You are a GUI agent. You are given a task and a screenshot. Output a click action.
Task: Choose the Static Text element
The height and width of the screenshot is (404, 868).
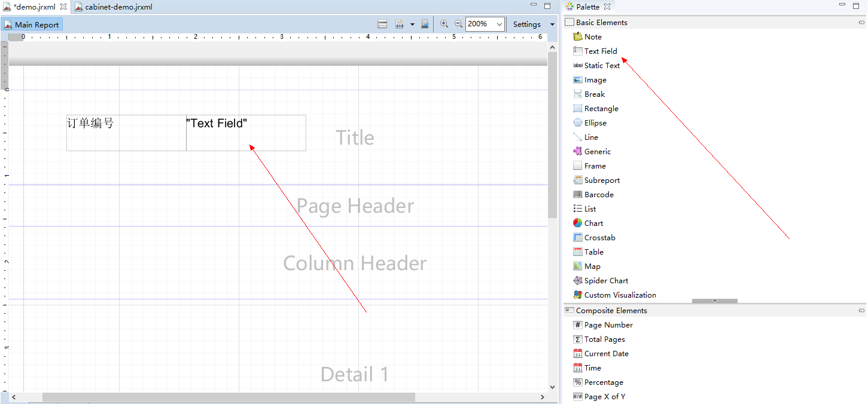click(596, 65)
